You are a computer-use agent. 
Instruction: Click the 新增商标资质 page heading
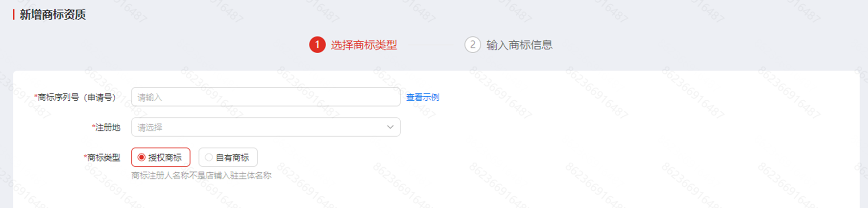point(53,15)
